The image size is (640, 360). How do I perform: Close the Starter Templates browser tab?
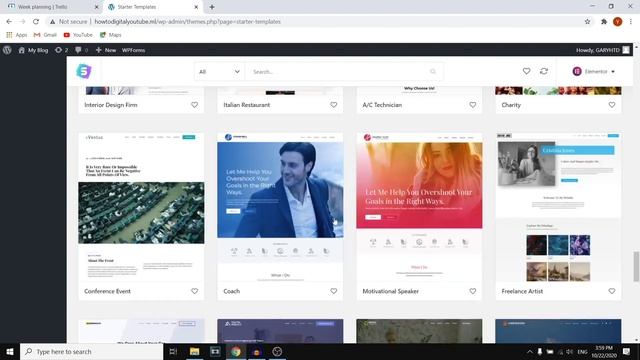pyautogui.click(x=196, y=7)
